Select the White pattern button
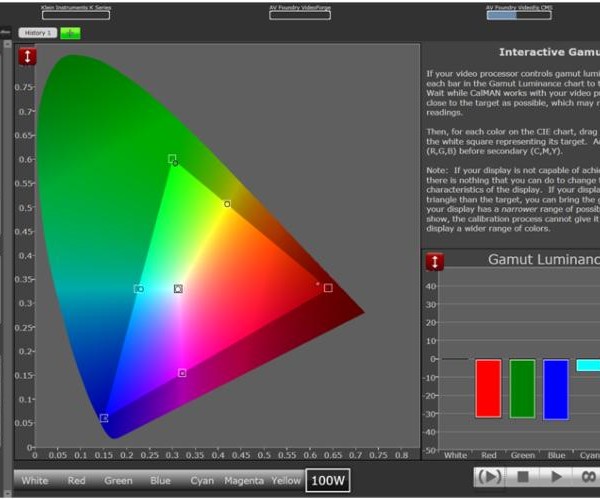This screenshot has width=600, height=499. pyautogui.click(x=35, y=481)
